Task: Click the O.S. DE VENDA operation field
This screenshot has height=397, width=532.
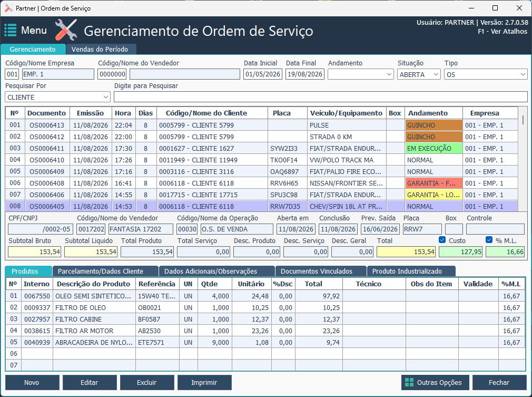Action: [237, 229]
